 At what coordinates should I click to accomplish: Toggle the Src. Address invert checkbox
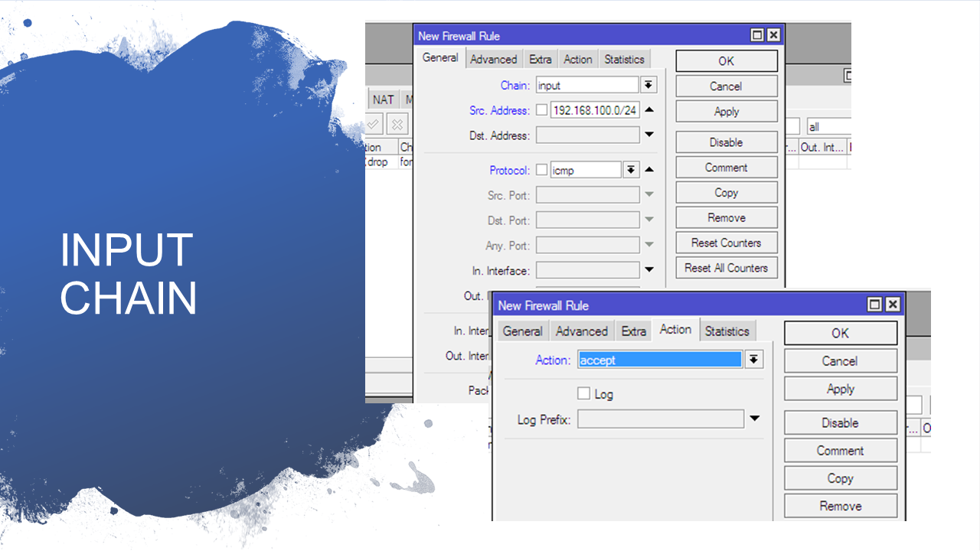(542, 110)
